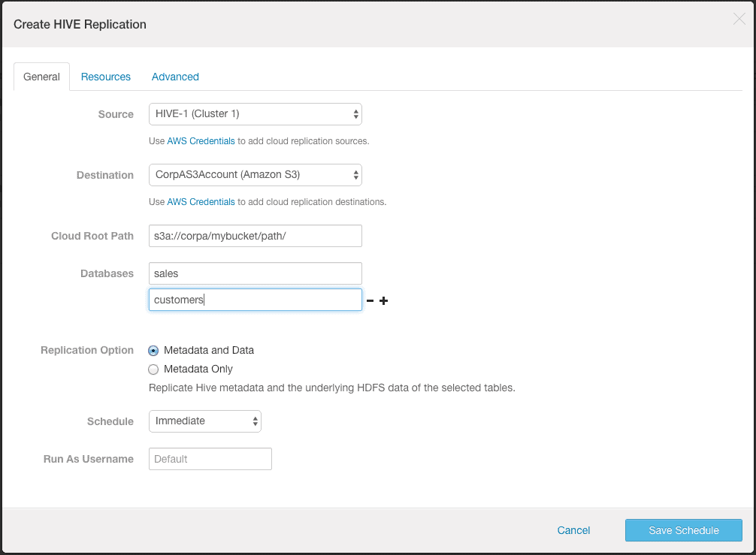Click the Cloud Root Path input field
The image size is (756, 555).
(x=256, y=235)
